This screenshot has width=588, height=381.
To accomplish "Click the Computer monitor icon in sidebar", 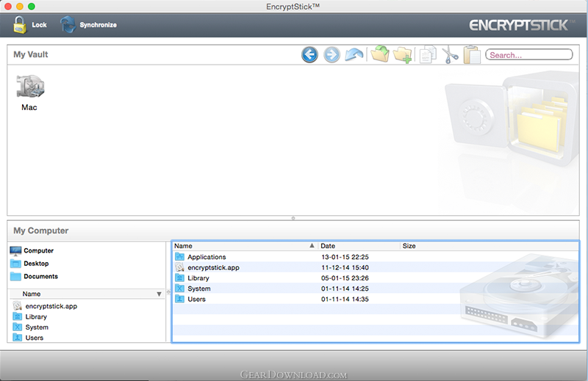I will pos(15,250).
